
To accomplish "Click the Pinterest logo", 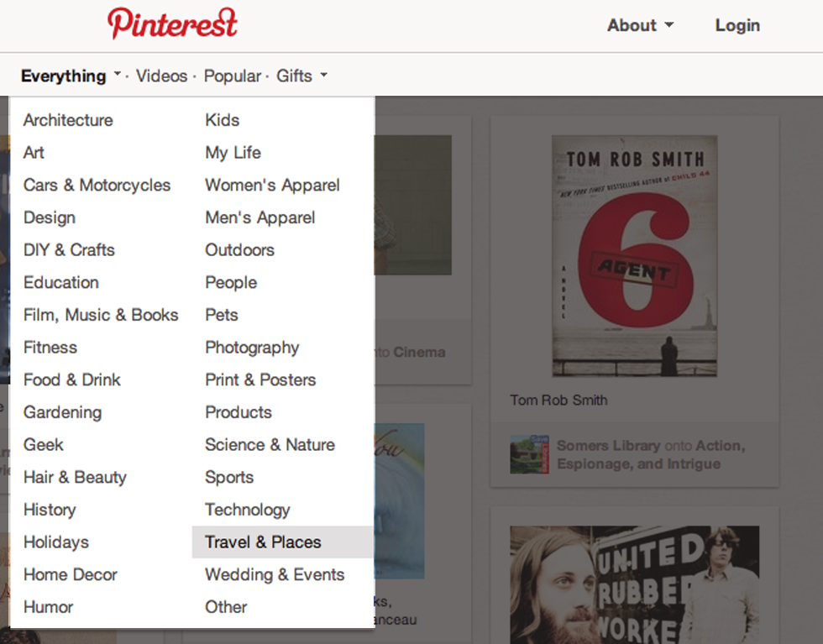I will 172,24.
